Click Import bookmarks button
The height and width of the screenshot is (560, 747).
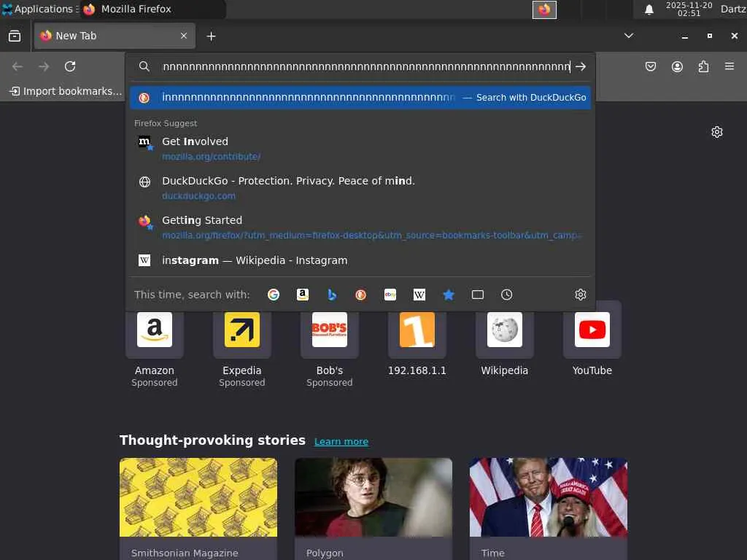click(66, 91)
